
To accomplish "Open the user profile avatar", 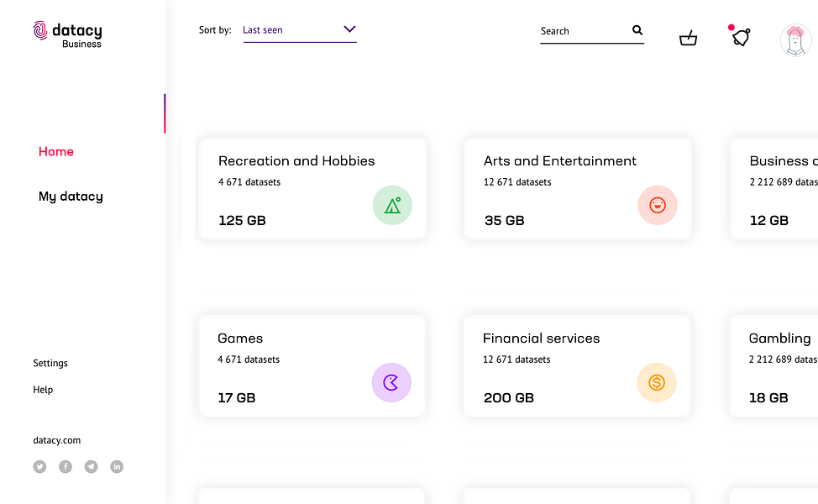I will 795,39.
